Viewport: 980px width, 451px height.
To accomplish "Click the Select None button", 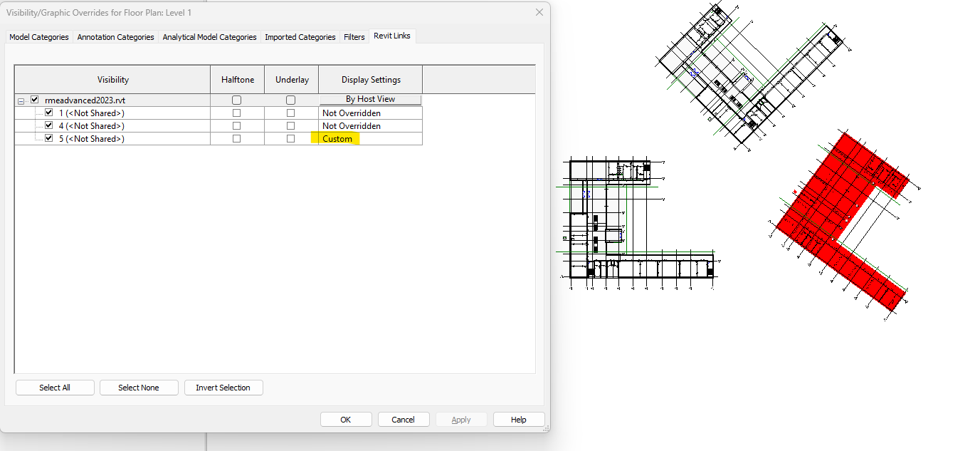I will 139,387.
